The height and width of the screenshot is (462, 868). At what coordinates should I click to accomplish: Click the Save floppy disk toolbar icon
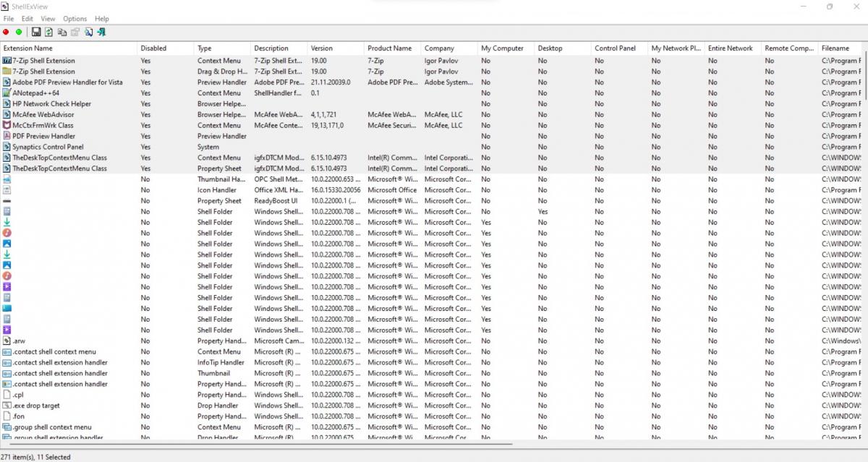click(x=36, y=32)
